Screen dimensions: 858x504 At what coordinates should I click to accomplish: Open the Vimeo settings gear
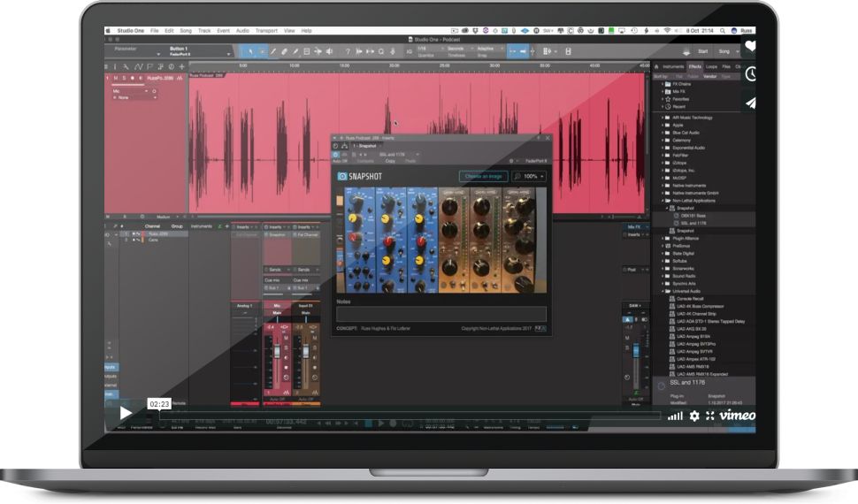tap(693, 416)
